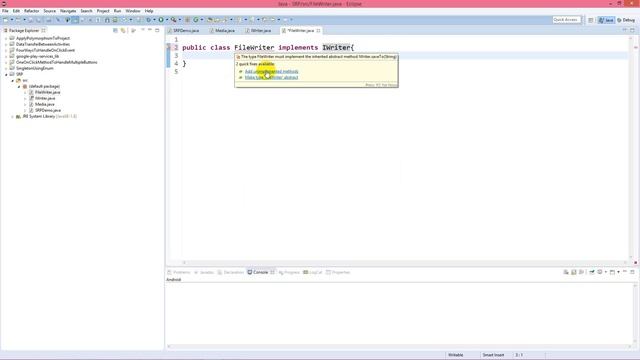
Task: Expand the ApplyPolymorphismToProject project
Action: [6, 38]
